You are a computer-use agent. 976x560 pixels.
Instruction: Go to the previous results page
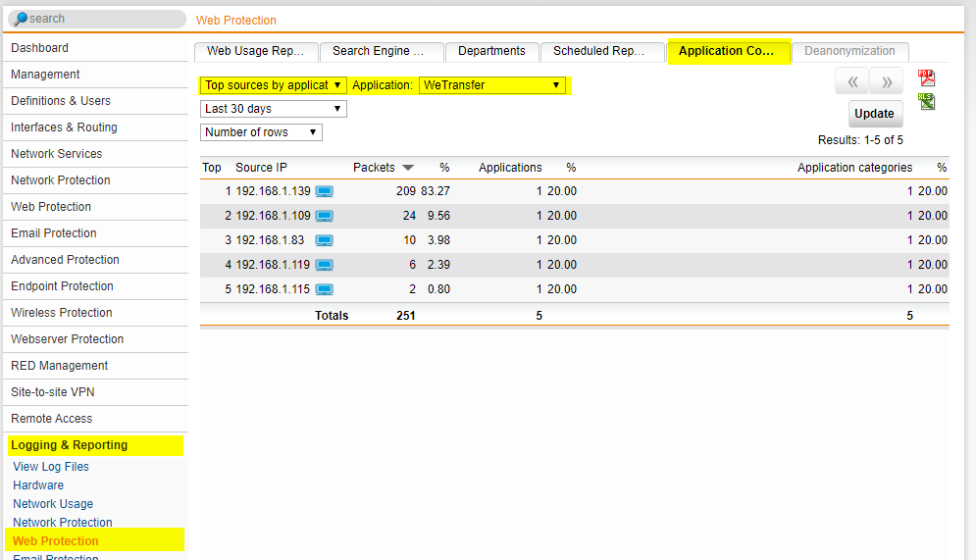click(x=851, y=81)
